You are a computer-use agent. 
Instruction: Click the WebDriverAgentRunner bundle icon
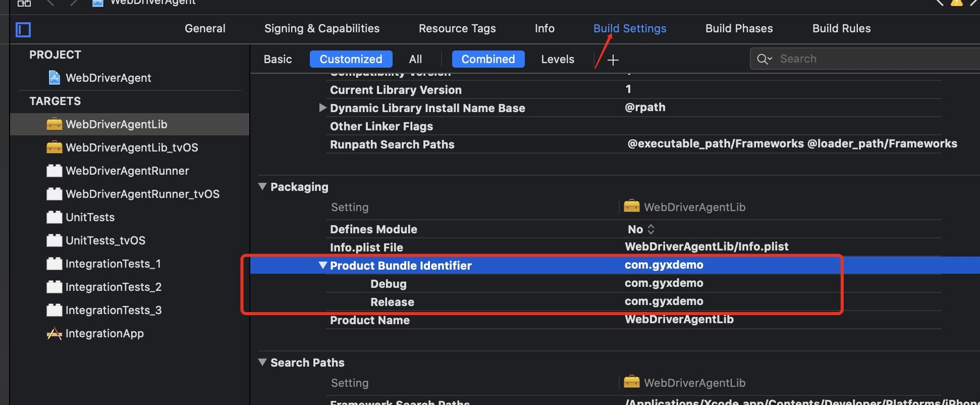(54, 171)
